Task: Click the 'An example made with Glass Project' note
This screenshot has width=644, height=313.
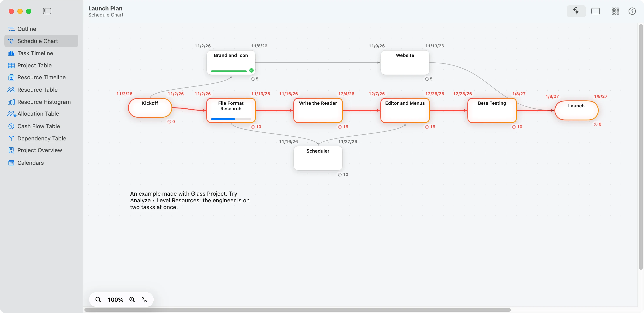Action: 190,200
